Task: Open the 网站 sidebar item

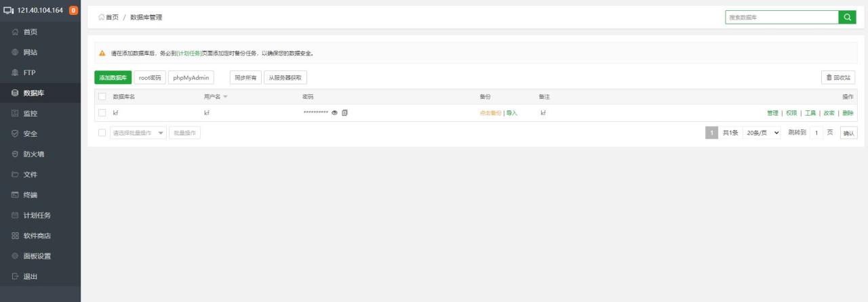Action: point(40,52)
